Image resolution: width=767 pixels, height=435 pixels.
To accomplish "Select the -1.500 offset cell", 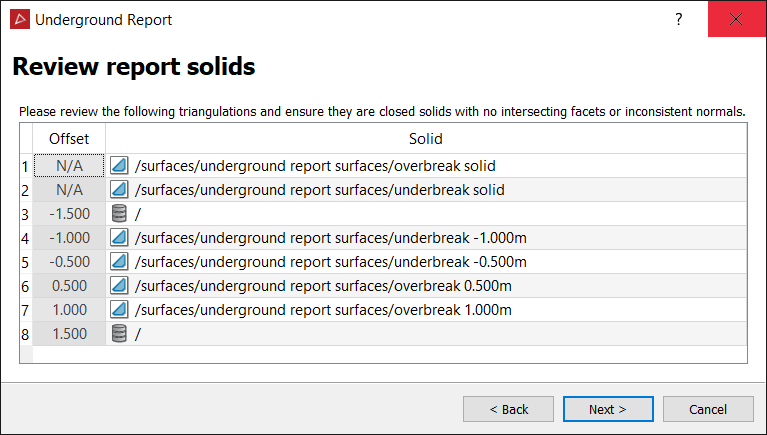I will (69, 214).
